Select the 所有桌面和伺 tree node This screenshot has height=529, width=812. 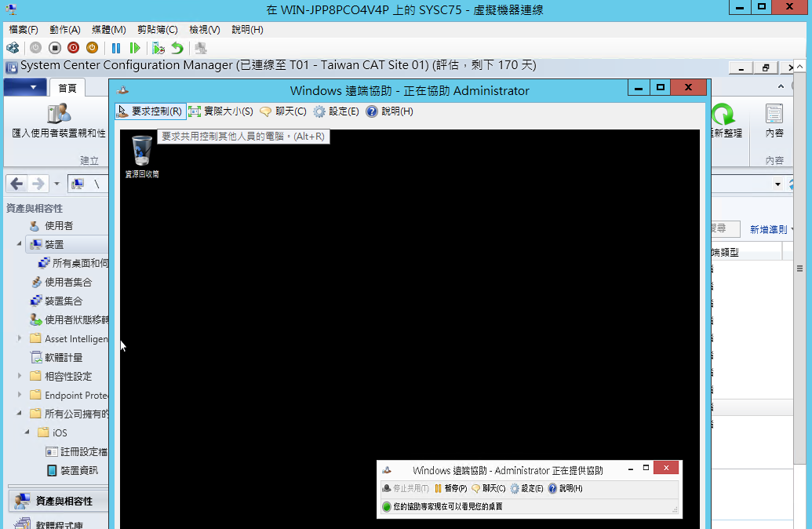(73, 263)
